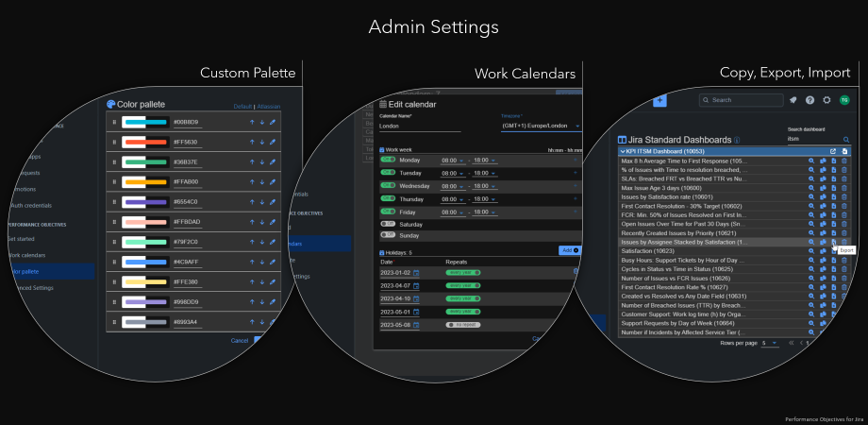The height and width of the screenshot is (425, 868).
Task: Open 'Get started' sidebar item
Action: pyautogui.click(x=21, y=239)
